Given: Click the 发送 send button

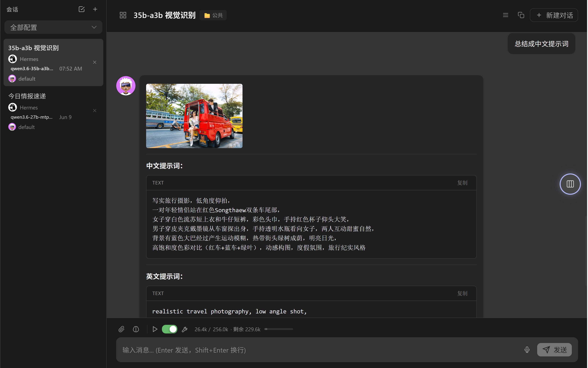Looking at the screenshot, I should pyautogui.click(x=554, y=350).
